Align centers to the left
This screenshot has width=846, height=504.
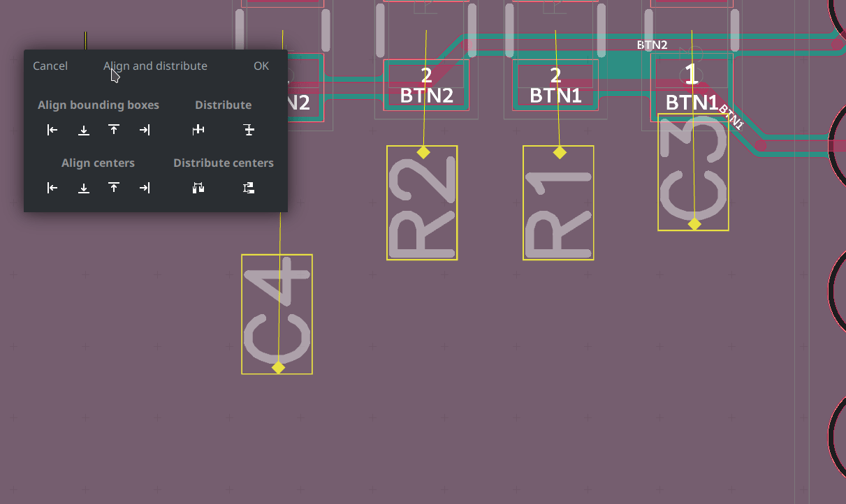[52, 188]
